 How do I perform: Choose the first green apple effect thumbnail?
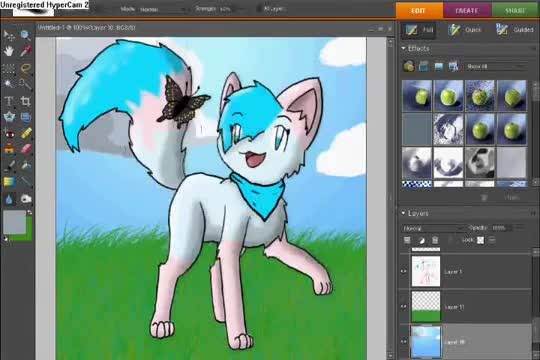[417, 96]
